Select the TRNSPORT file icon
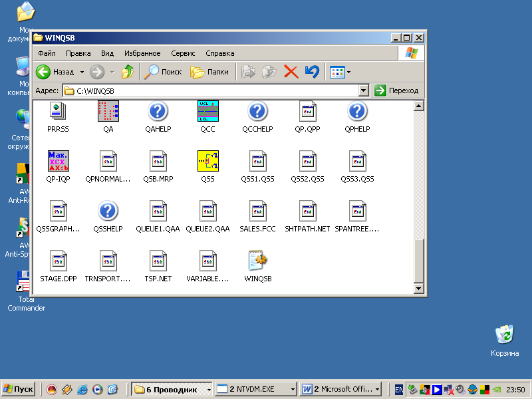The image size is (532, 399). pyautogui.click(x=108, y=261)
